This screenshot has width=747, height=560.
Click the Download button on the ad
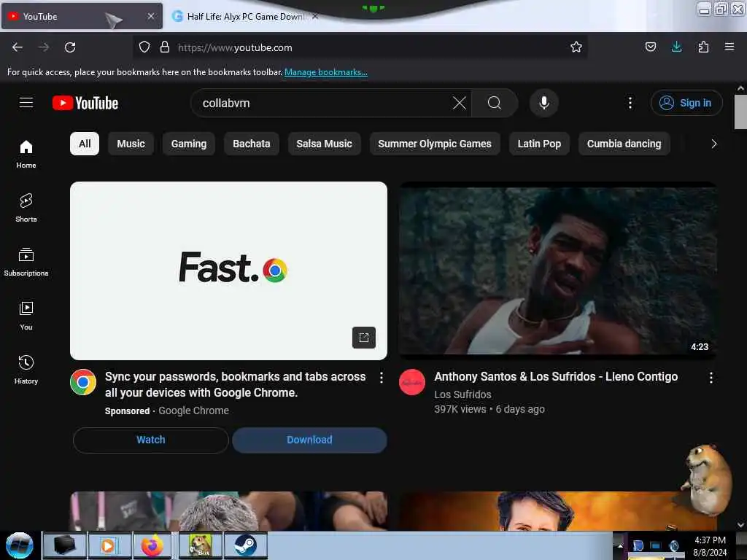tap(309, 440)
